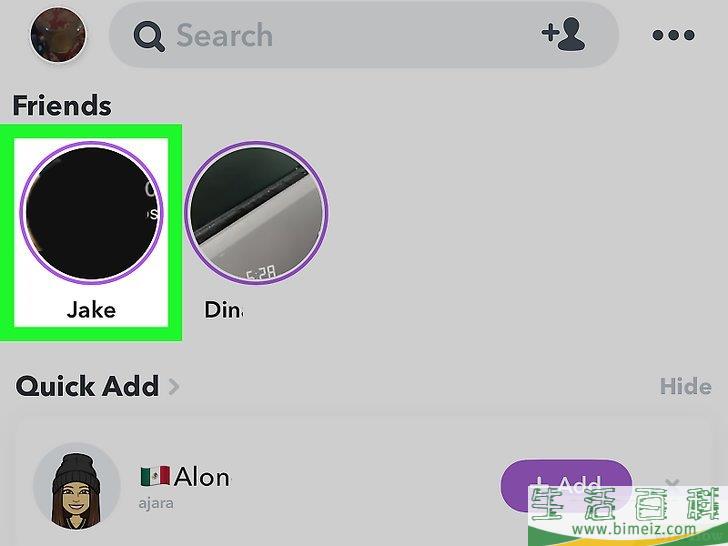Open the add friend person-plus icon
Viewport: 728px width, 546px height.
pos(563,34)
